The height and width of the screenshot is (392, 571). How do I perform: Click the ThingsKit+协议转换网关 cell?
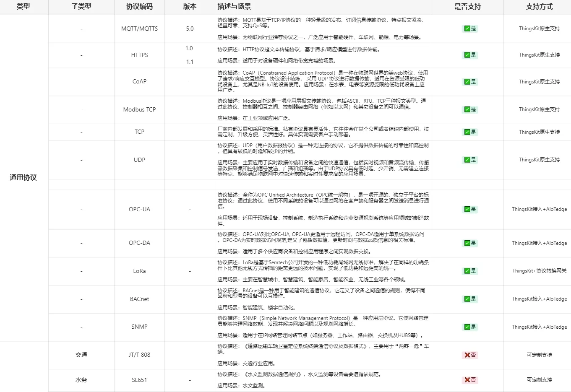click(x=539, y=271)
